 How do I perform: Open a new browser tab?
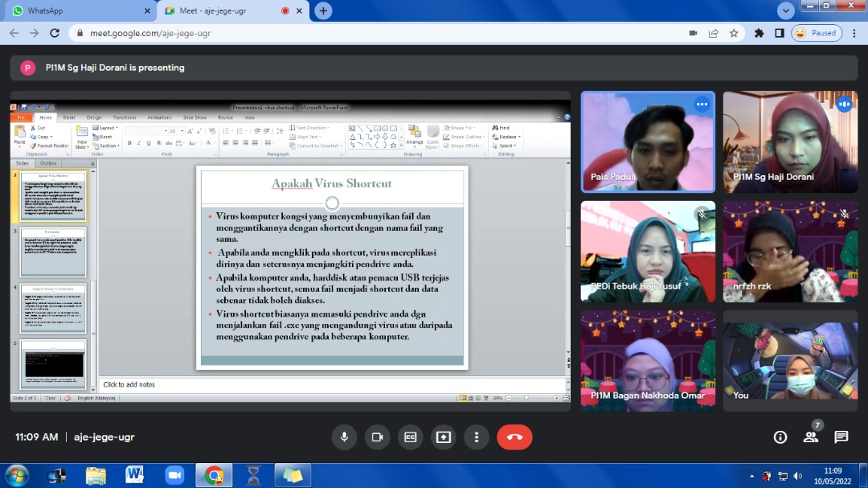pos(323,10)
